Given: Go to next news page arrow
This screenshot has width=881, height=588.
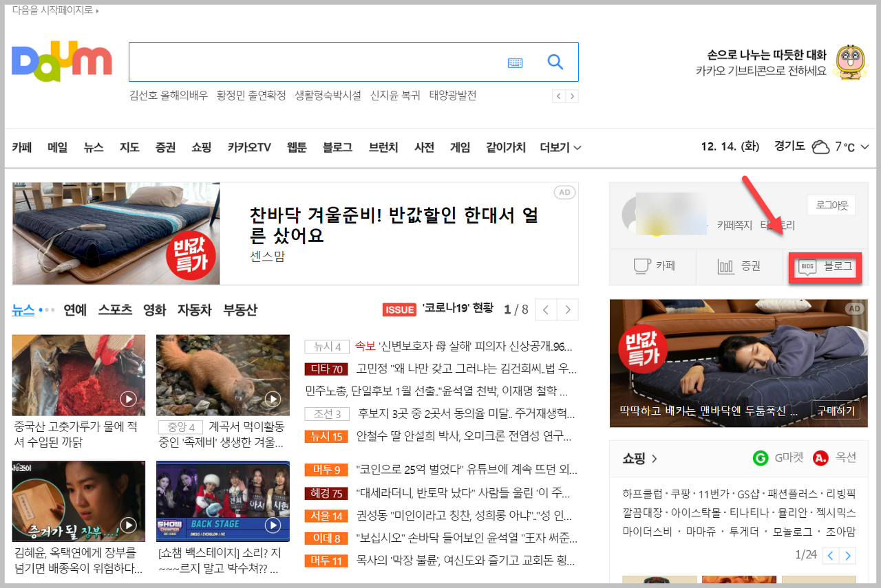Looking at the screenshot, I should tap(568, 309).
